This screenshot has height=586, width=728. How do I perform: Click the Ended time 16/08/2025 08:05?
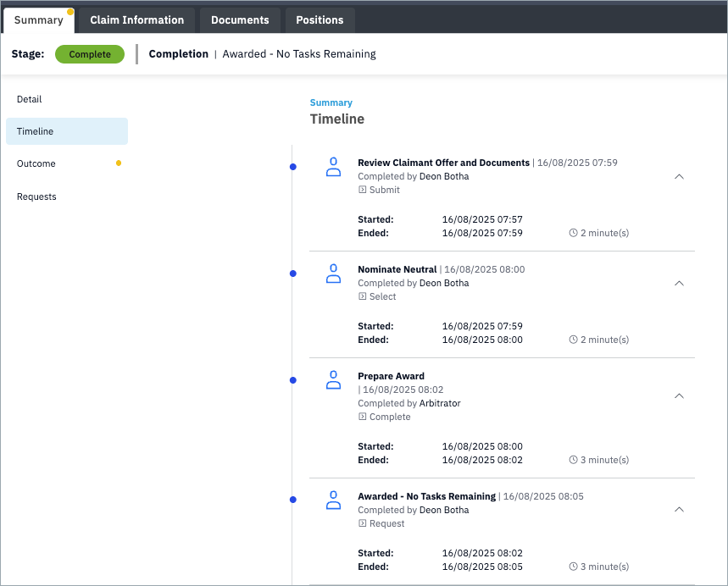[482, 567]
